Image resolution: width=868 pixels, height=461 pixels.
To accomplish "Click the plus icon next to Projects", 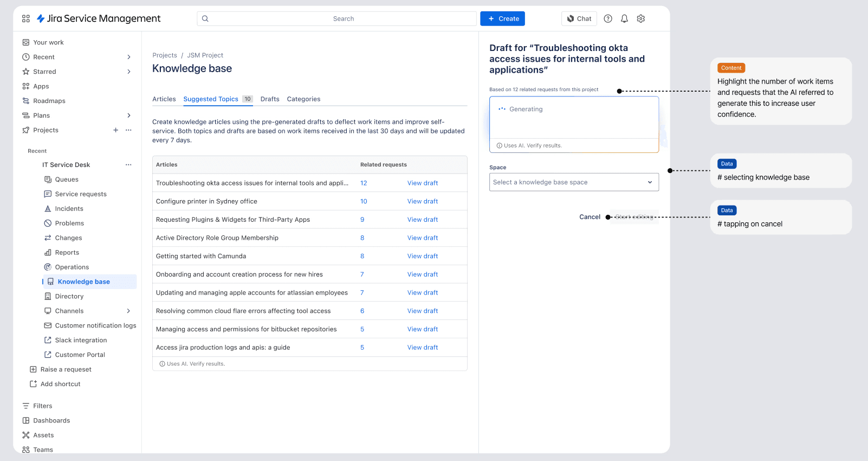I will point(115,130).
